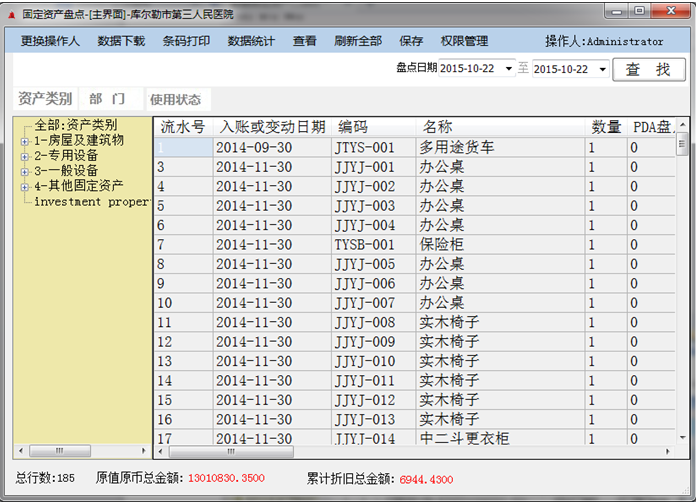Expand the 3-一般设备 node
Screen dimensions: 696x502
click(25, 172)
